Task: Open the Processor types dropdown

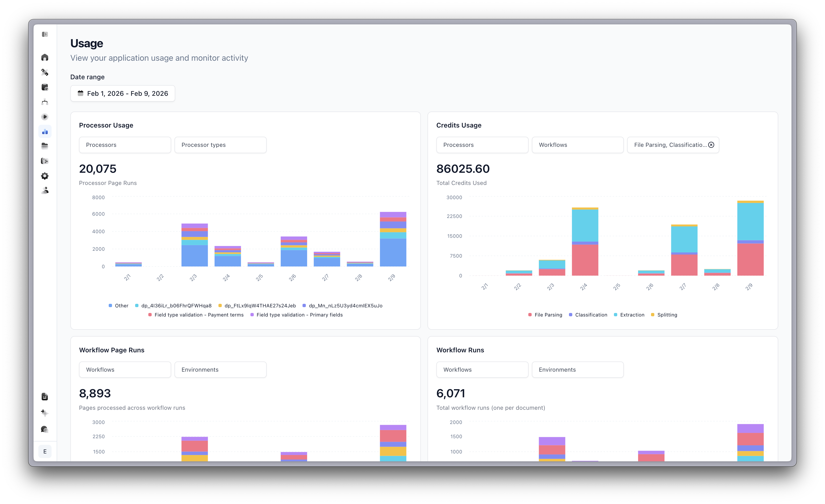Action: [x=220, y=145]
